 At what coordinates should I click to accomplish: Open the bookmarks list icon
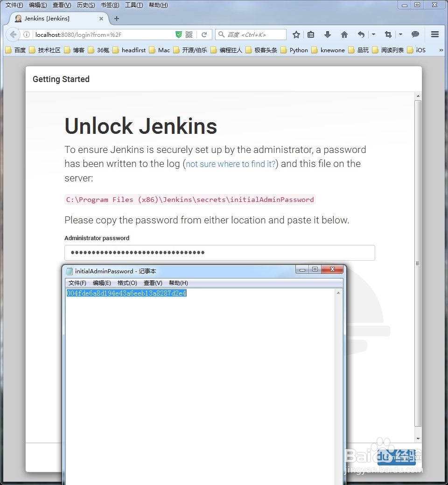click(311, 35)
